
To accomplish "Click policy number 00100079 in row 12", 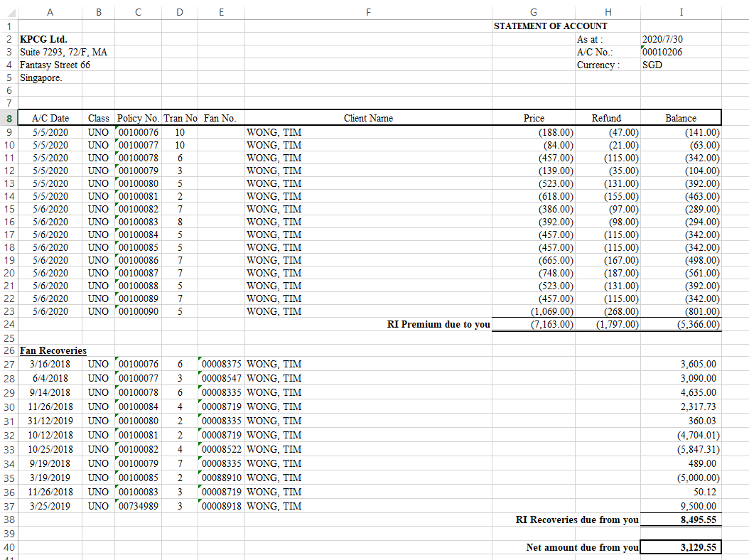I will pos(139,171).
